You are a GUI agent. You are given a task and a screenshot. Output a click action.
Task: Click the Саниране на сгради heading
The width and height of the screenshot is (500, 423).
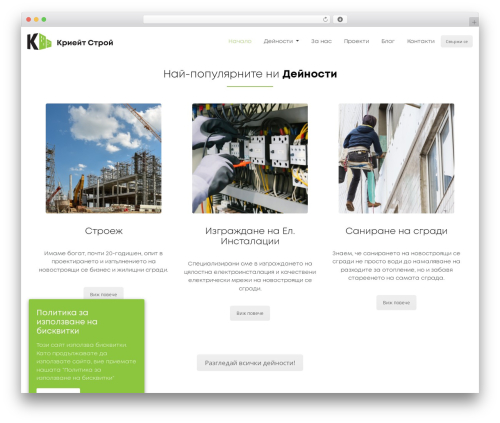[x=396, y=231]
